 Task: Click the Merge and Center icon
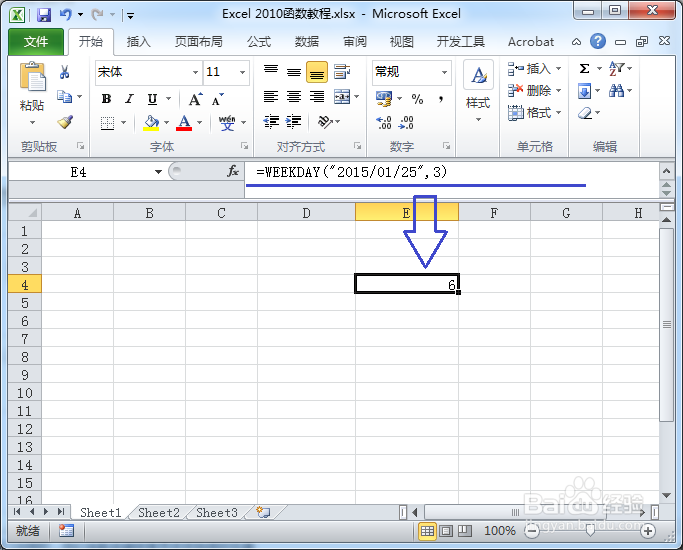[x=342, y=97]
